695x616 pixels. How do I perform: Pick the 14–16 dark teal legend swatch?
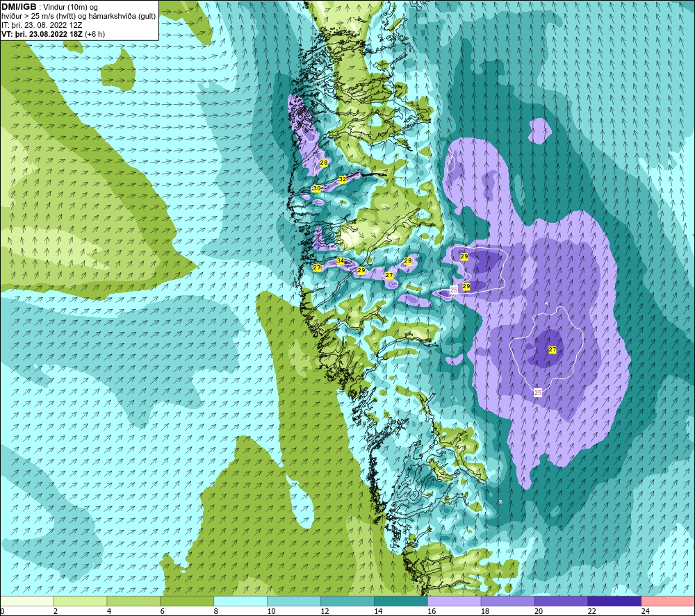click(x=401, y=601)
